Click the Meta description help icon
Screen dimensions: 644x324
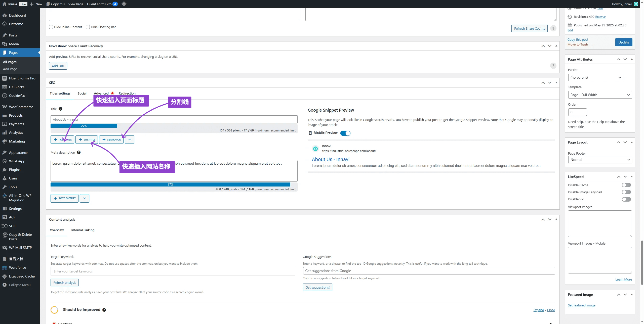coord(79,152)
